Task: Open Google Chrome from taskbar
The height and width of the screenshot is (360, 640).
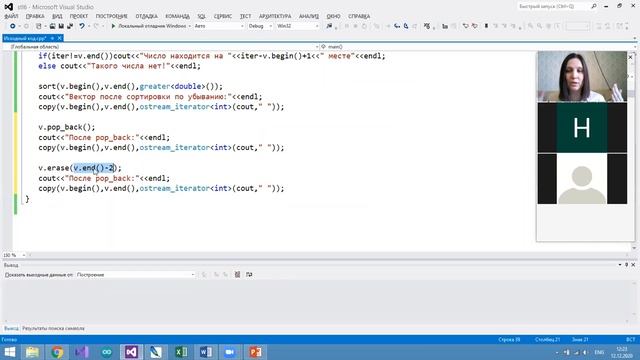Action: coord(57,352)
